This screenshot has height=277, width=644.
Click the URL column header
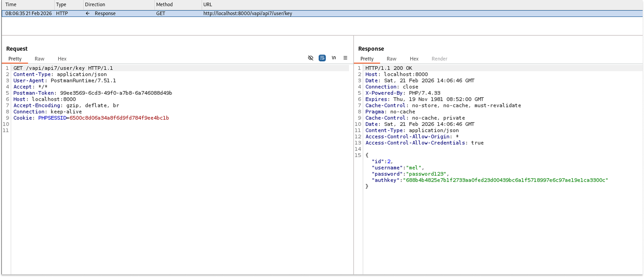click(x=208, y=5)
